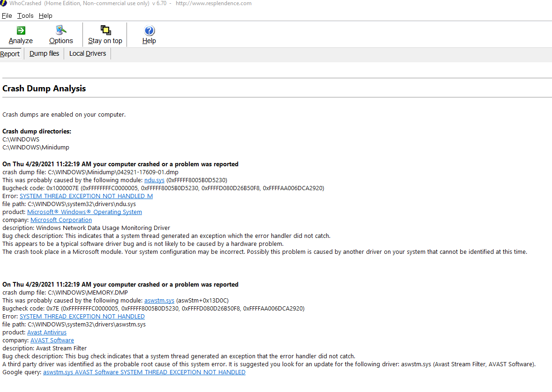The width and height of the screenshot is (552, 392).
Task: Toggle the Stay on top icon
Action: pos(105,30)
